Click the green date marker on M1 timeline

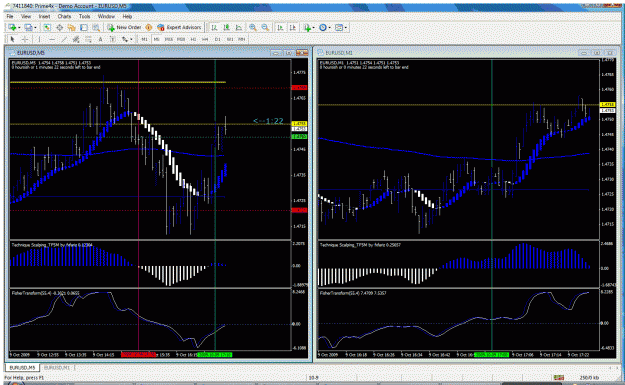pyautogui.click(x=492, y=354)
